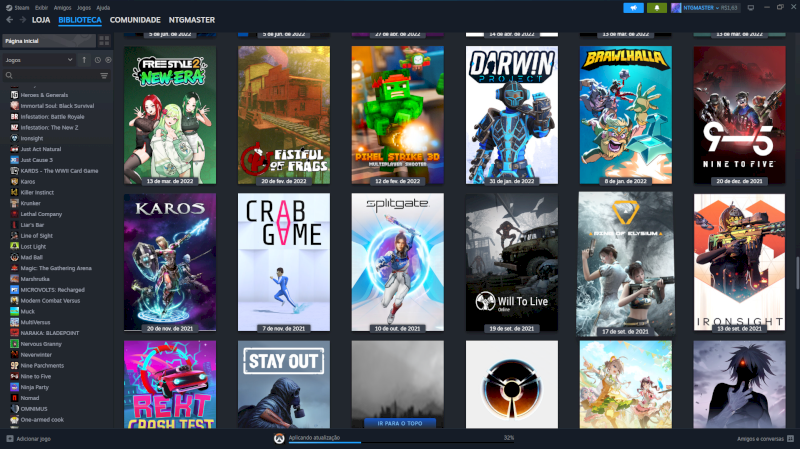Click the Overwatch download icon
The image size is (800, 449).
279,439
